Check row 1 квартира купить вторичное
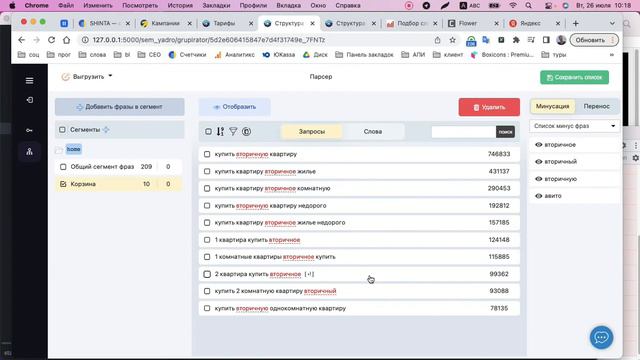 pos(207,240)
